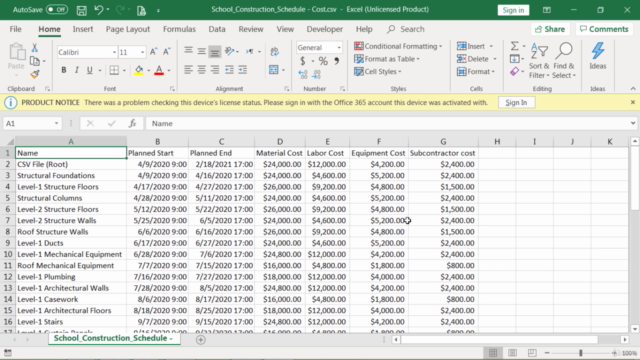This screenshot has height=360, width=640.
Task: Click the Comma Style icon
Action: 337,61
